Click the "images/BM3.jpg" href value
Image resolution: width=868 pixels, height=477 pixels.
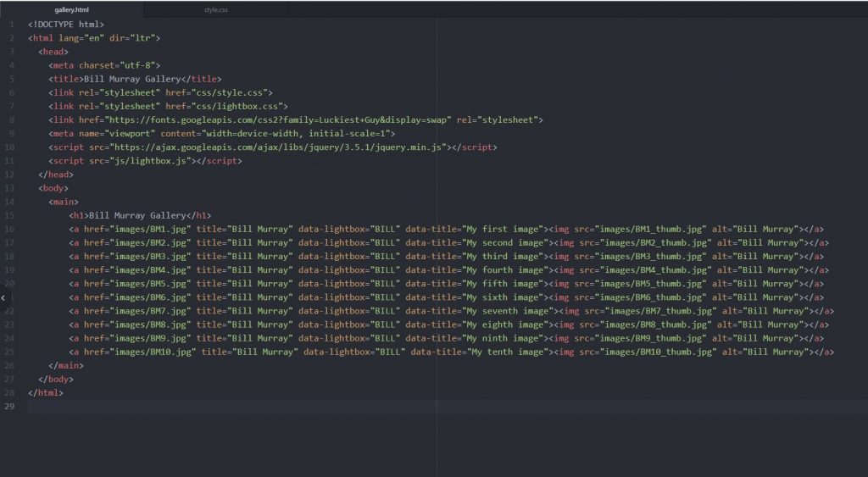[151, 256]
